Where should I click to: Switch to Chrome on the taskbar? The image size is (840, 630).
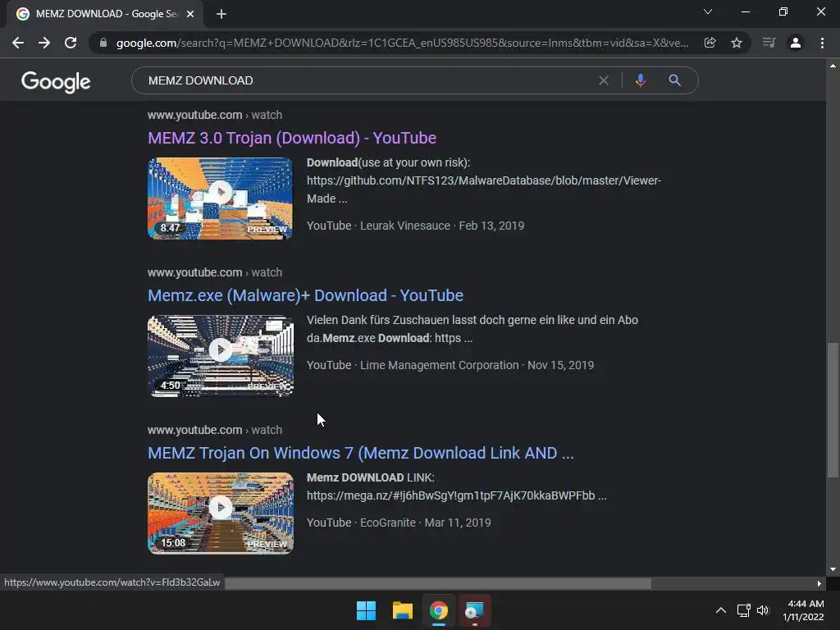click(439, 610)
